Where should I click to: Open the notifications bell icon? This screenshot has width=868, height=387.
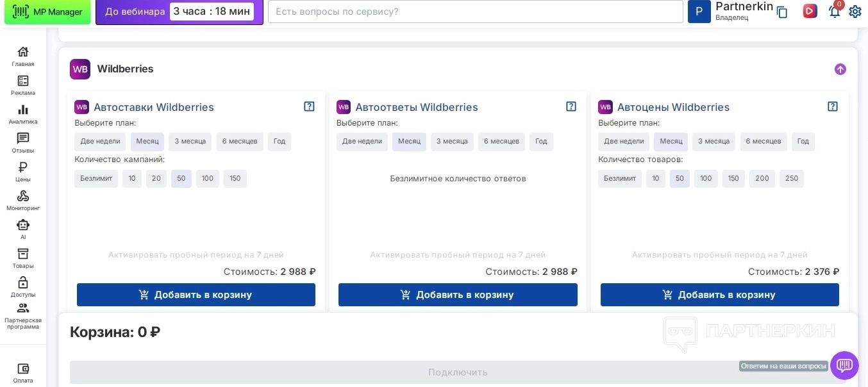(x=834, y=11)
